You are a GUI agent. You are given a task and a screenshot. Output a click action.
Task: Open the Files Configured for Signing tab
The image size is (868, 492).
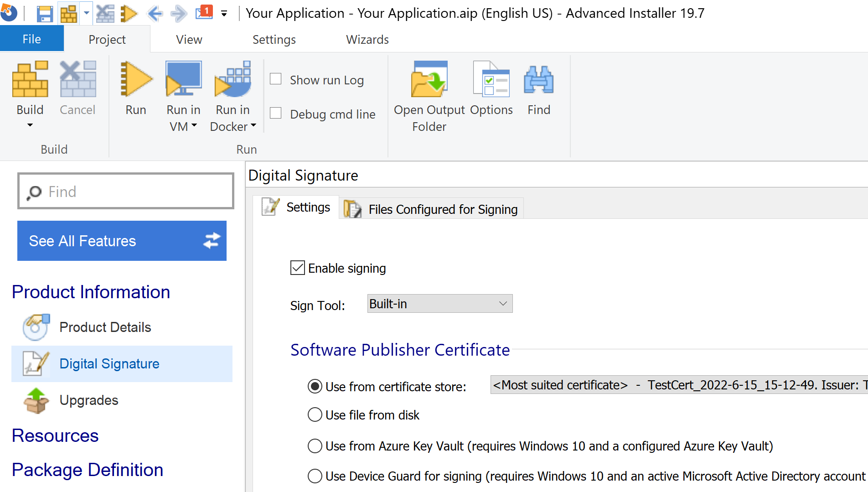tap(431, 209)
